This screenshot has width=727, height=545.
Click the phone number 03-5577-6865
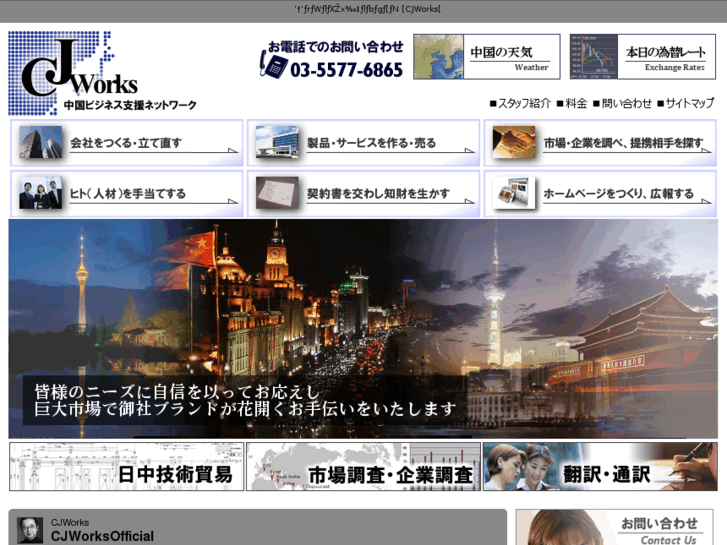tap(346, 70)
